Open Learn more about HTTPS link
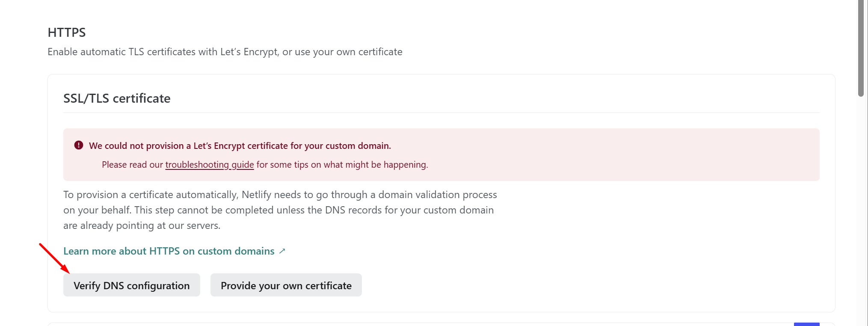 (169, 251)
